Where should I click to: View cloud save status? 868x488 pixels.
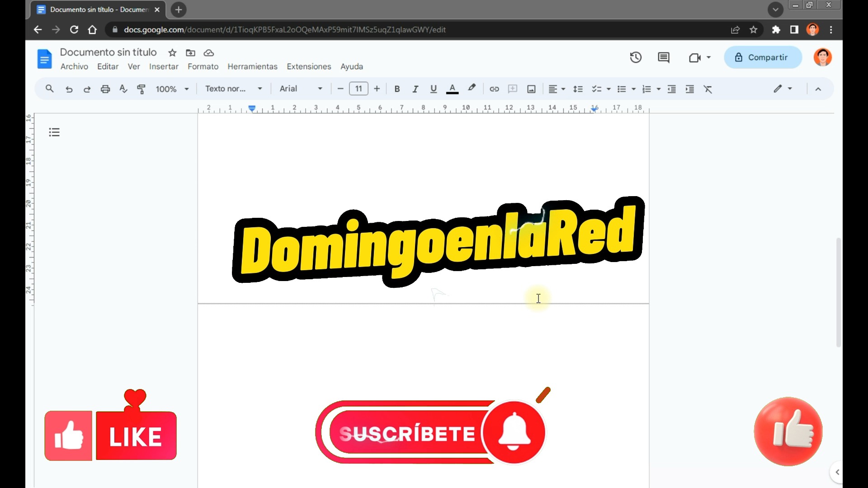(208, 53)
